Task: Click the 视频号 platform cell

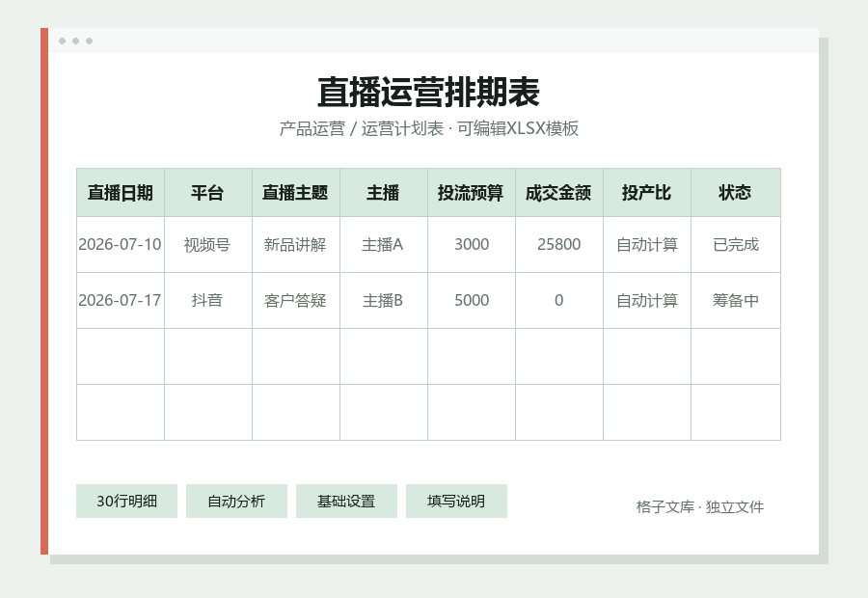Action: (x=208, y=245)
